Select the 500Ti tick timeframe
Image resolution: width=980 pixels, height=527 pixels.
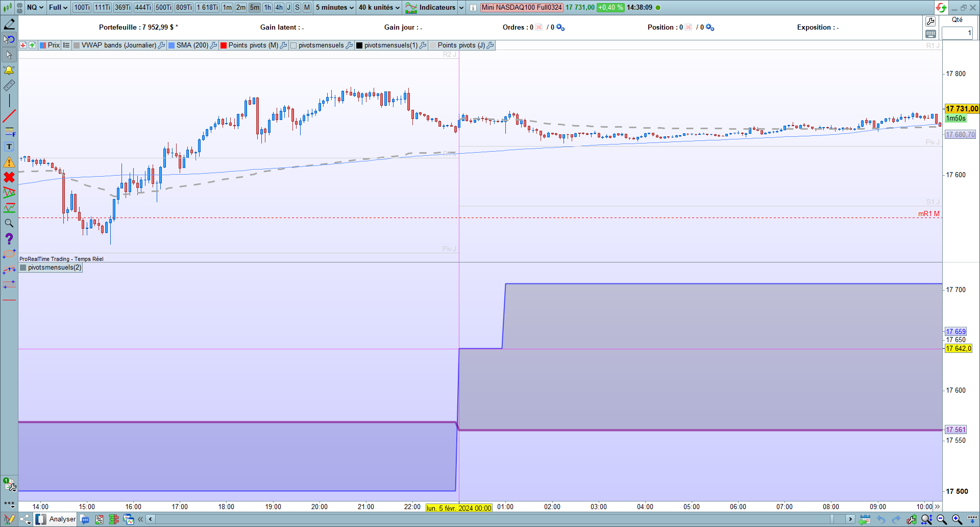coord(163,8)
